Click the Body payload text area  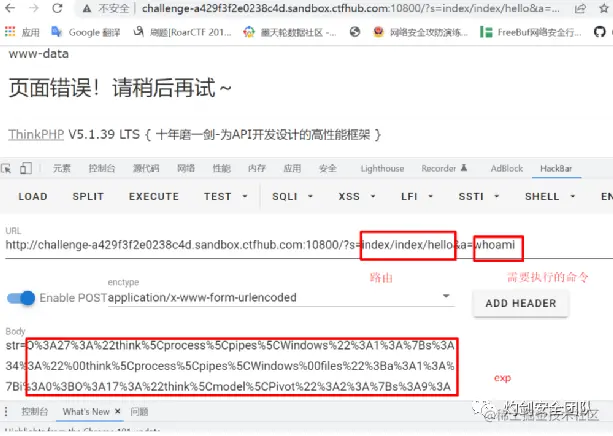[231, 366]
